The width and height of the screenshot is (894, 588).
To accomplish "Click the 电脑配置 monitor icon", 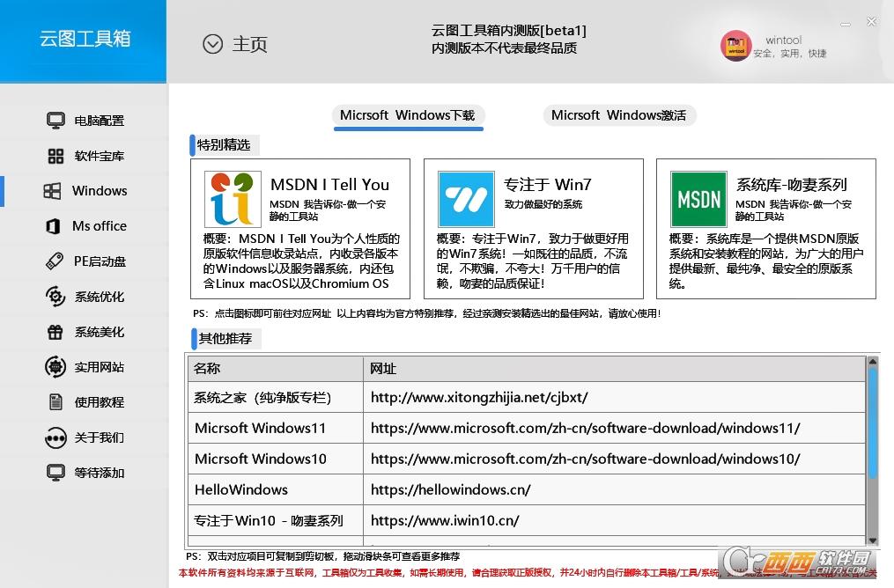I will (55, 121).
